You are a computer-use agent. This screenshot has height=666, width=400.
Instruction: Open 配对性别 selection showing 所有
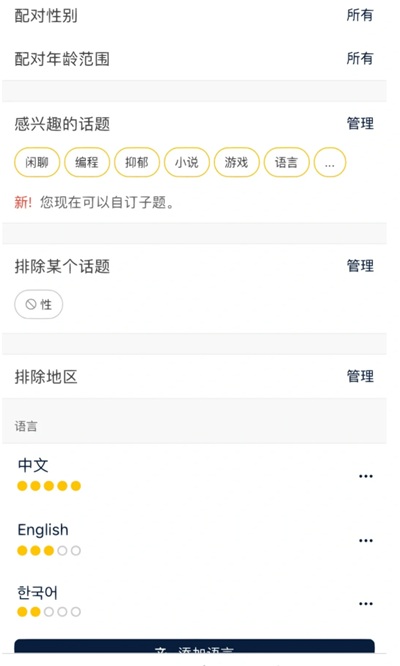(x=194, y=16)
